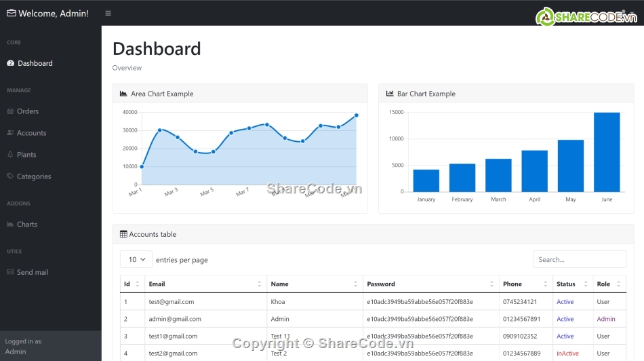
Task: Sort accounts by Status column header
Action: [572, 284]
